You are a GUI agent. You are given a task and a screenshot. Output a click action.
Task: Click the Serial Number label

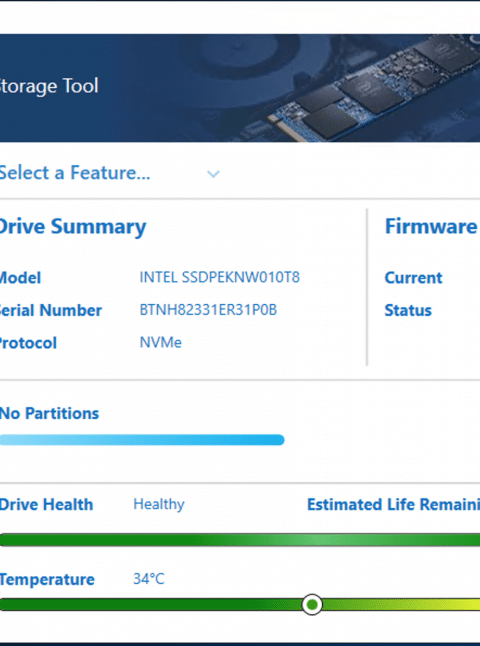click(51, 310)
